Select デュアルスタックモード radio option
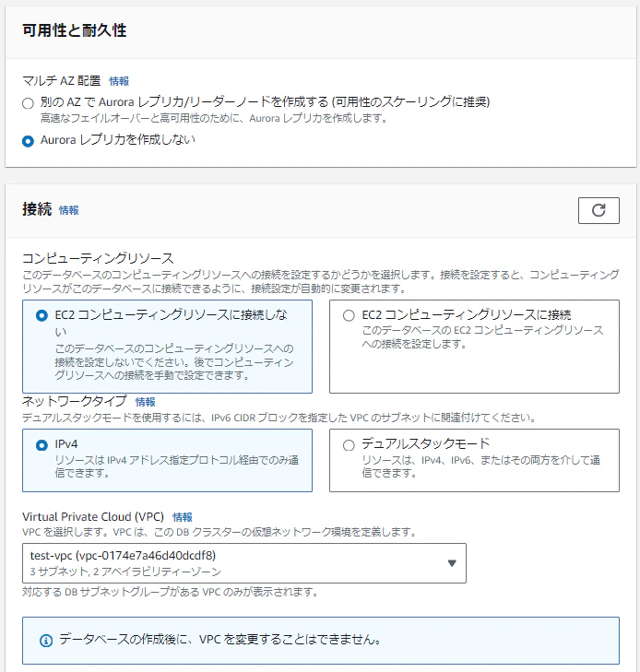This screenshot has width=640, height=672. coord(349,445)
